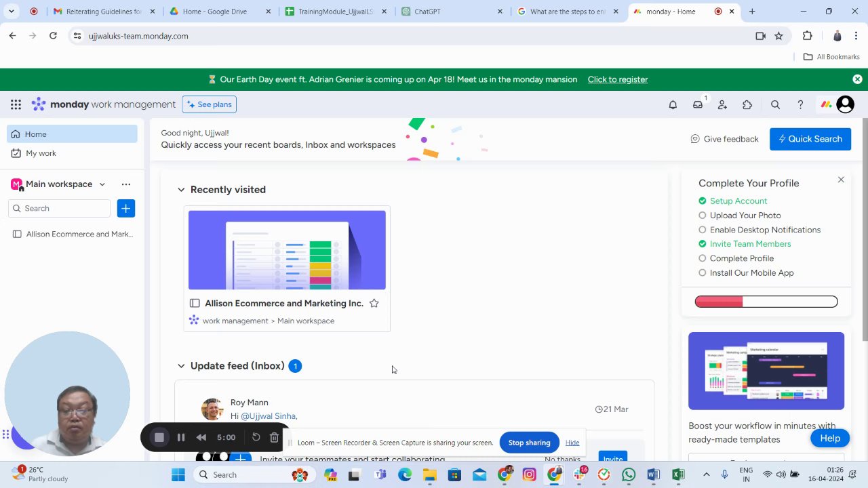Viewport: 868px width, 488px height.
Task: Switch to the ChatGPT browser tab
Action: tap(452, 12)
